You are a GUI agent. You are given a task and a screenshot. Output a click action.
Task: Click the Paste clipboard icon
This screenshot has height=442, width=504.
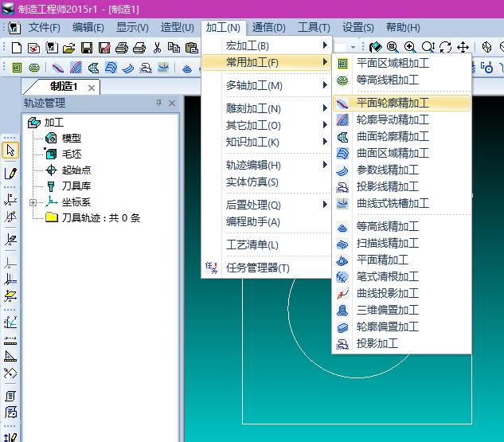point(192,48)
